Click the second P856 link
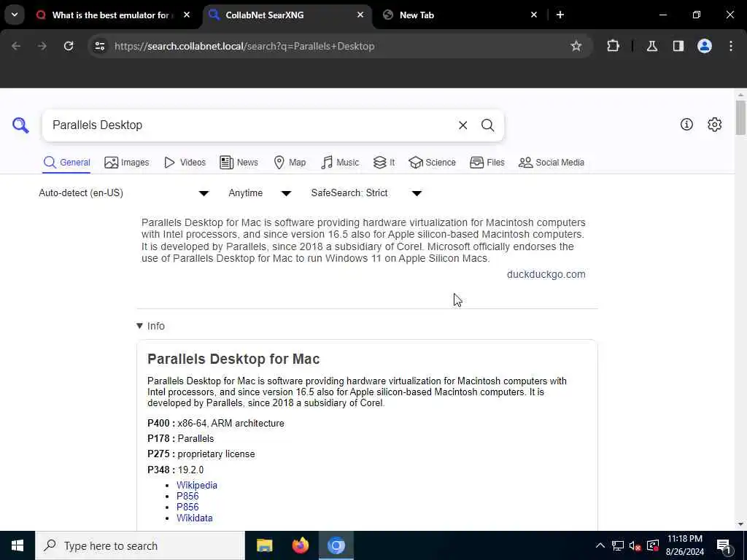Viewport: 747px width, 560px height. click(x=187, y=507)
